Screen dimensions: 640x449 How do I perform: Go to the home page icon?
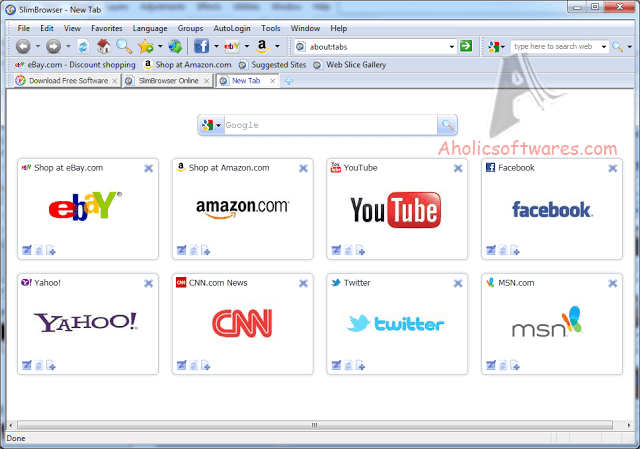pyautogui.click(x=103, y=47)
